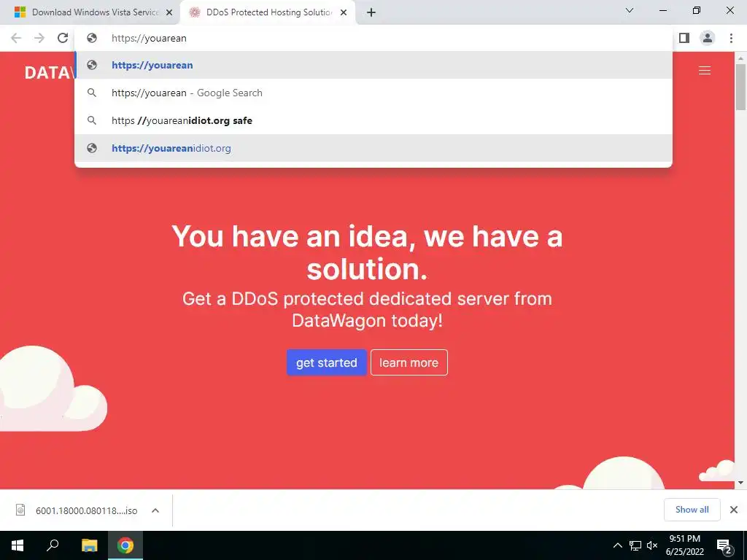Show hidden system tray icons
Viewport: 747px width, 560px height.
tap(617, 545)
